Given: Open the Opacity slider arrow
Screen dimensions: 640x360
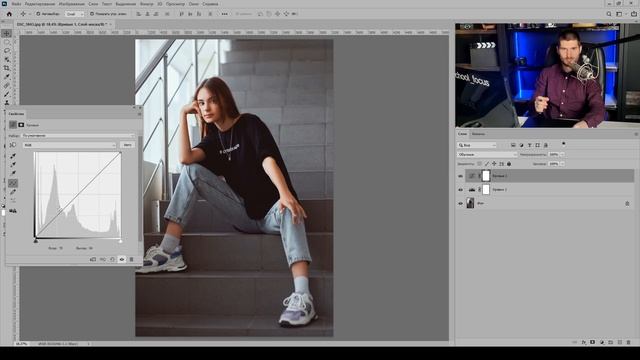Looking at the screenshot, I should (562, 155).
